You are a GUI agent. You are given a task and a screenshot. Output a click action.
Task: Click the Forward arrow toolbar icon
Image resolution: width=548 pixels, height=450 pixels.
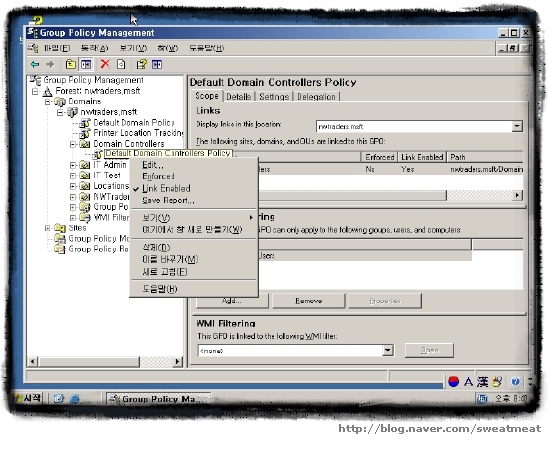50,64
